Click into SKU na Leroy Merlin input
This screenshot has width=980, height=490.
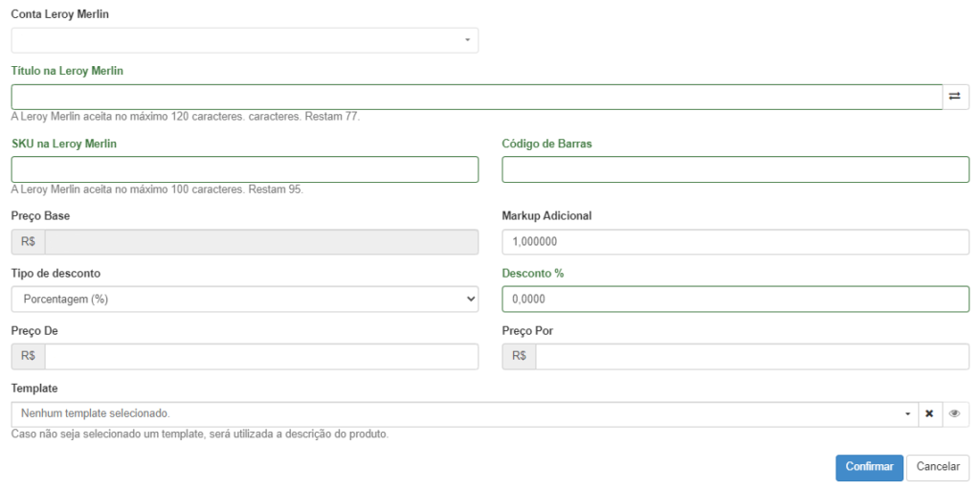pyautogui.click(x=245, y=169)
